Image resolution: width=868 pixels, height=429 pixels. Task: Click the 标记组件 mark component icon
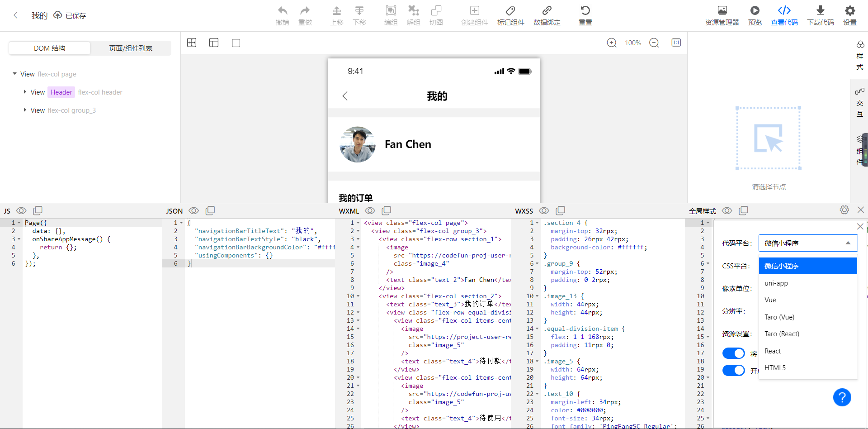point(510,15)
